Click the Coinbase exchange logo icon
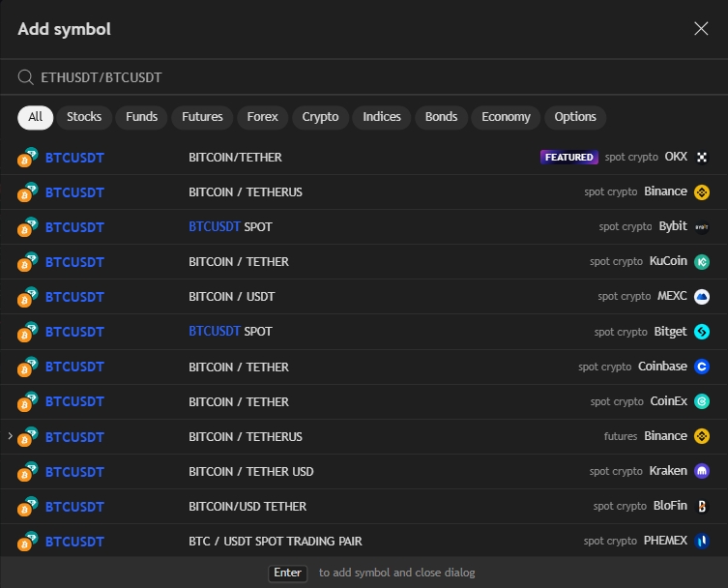 (702, 367)
